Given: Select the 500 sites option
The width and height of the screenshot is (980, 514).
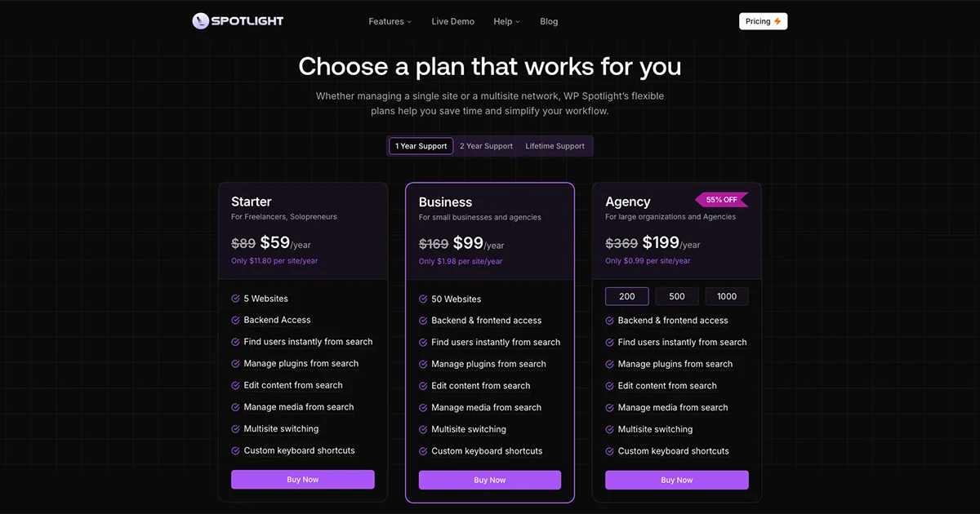Looking at the screenshot, I should (x=676, y=296).
